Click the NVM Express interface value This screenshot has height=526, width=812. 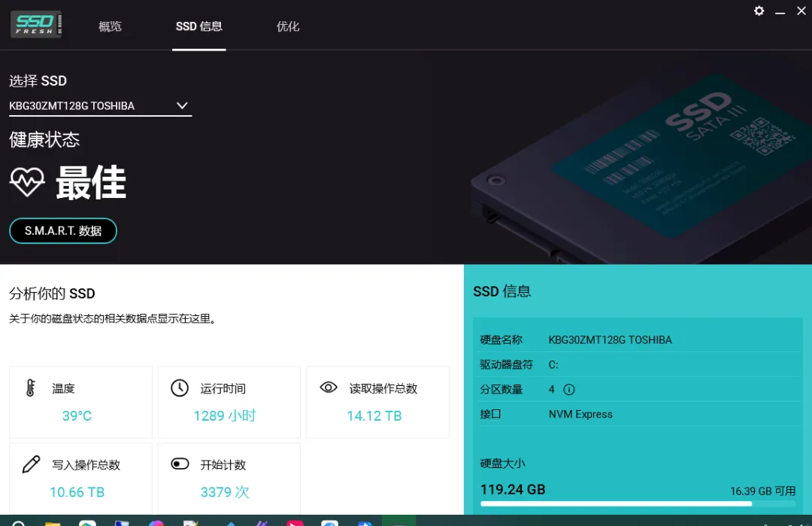pyautogui.click(x=580, y=414)
